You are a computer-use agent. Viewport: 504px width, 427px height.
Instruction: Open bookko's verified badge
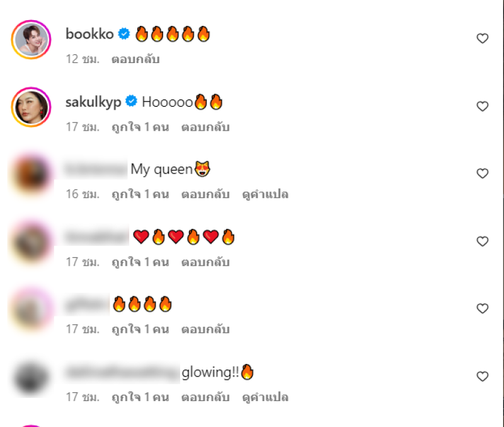pyautogui.click(x=123, y=33)
